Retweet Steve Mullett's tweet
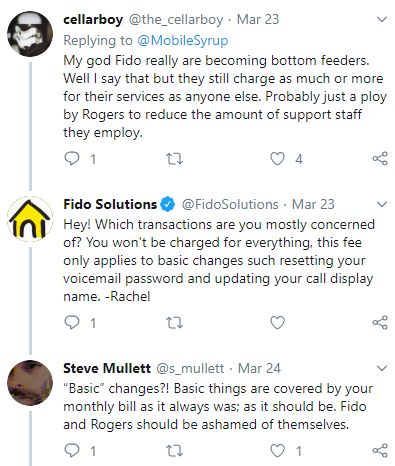395x466 pixels. (x=175, y=451)
